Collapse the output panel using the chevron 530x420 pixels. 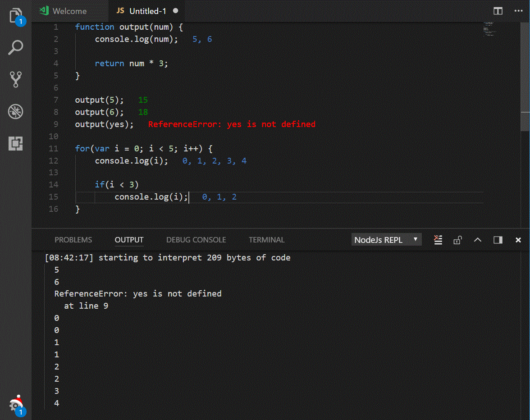pos(477,240)
